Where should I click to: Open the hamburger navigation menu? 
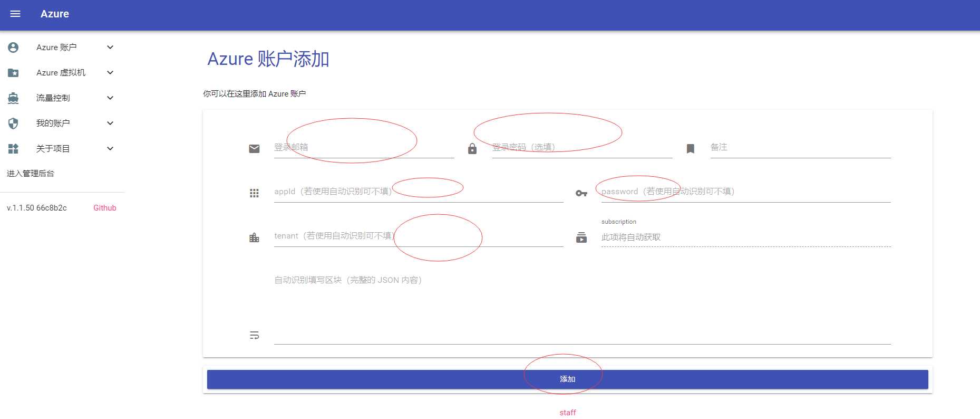pyautogui.click(x=15, y=14)
